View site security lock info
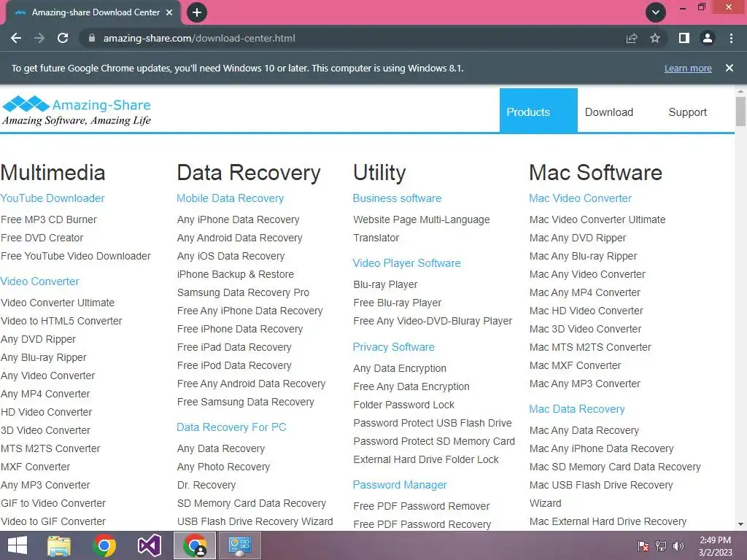Screen dimensions: 747x560 pyautogui.click(x=92, y=38)
